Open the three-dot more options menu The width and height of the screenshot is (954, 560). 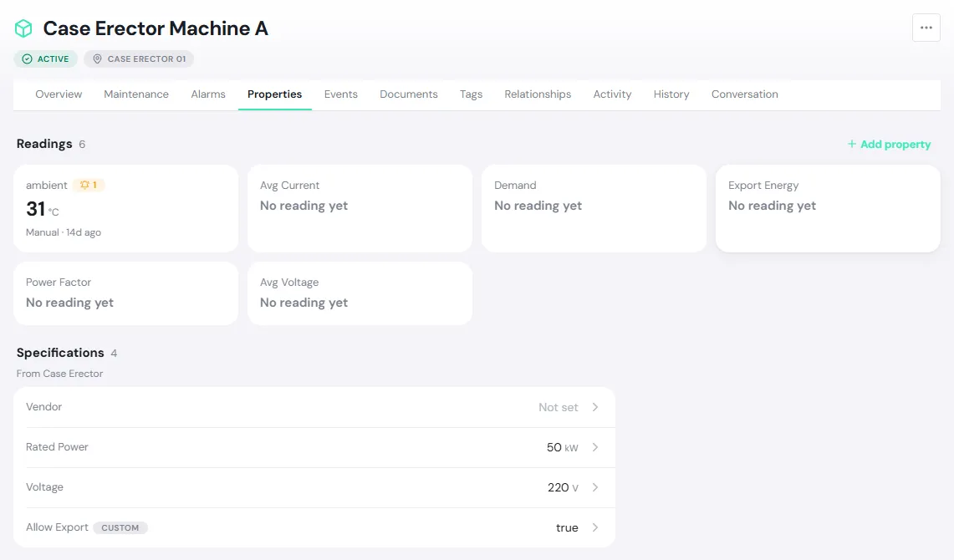point(926,28)
